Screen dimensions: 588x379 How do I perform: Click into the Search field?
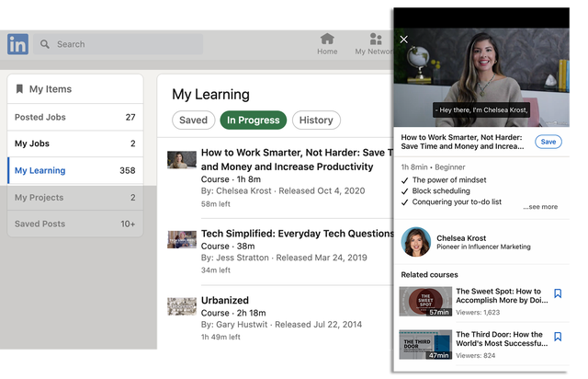[x=119, y=44]
